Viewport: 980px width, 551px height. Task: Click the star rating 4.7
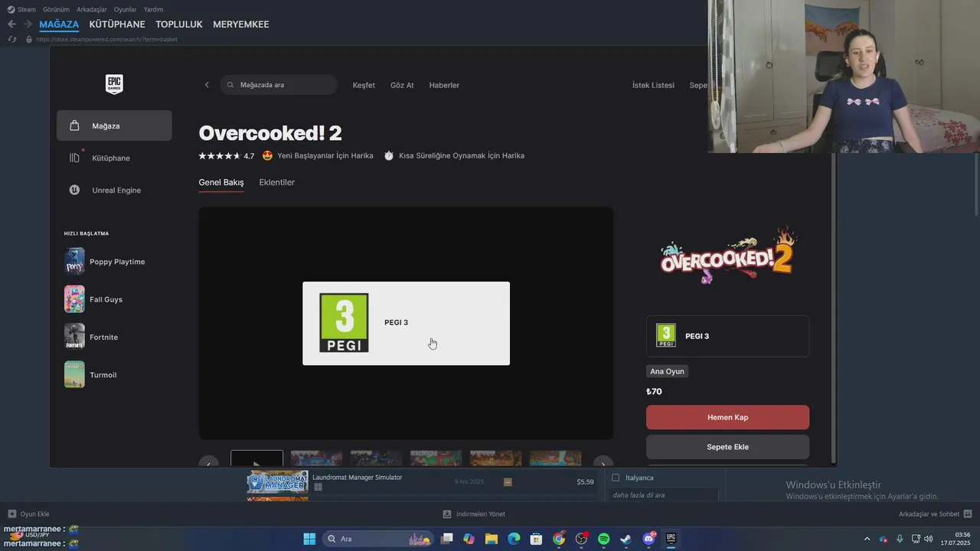pyautogui.click(x=226, y=155)
